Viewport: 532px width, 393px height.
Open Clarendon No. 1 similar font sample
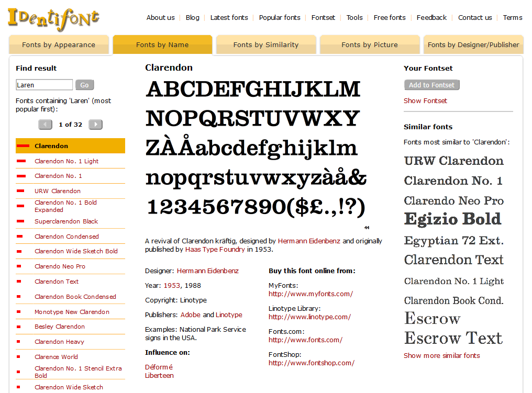click(453, 181)
